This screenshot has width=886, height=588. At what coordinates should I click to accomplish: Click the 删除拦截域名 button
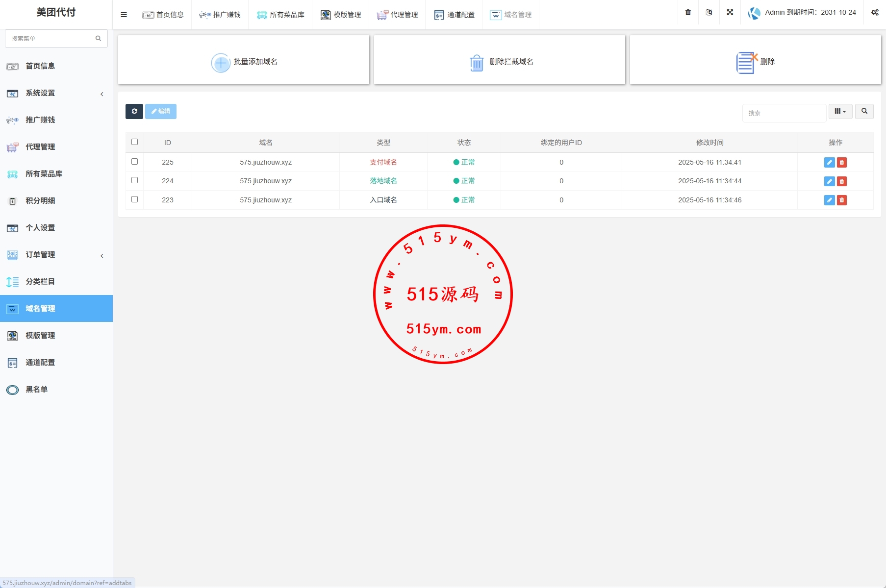pyautogui.click(x=499, y=61)
